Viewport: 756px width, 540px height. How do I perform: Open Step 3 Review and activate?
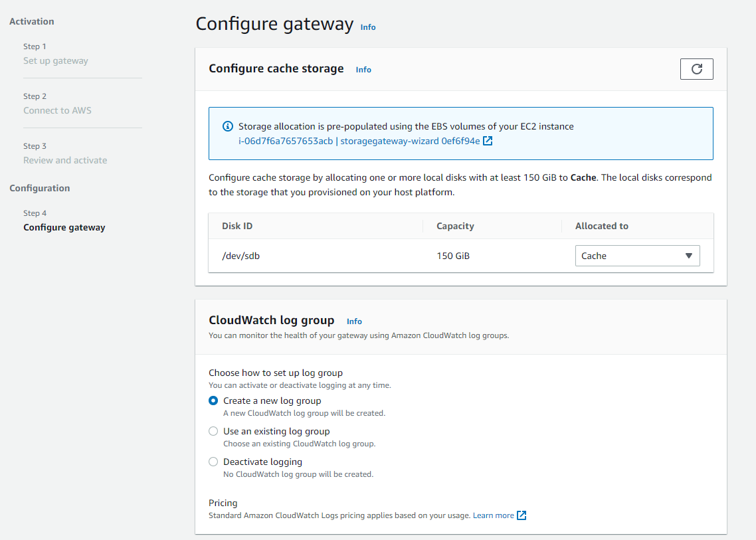tap(65, 160)
